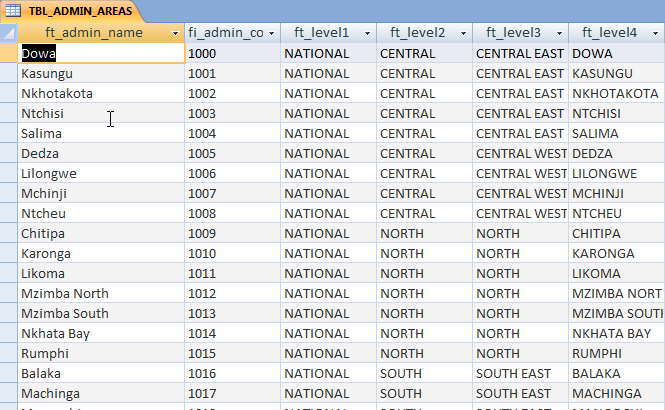Open the ft_level3 column dropdown arrow

click(x=560, y=34)
